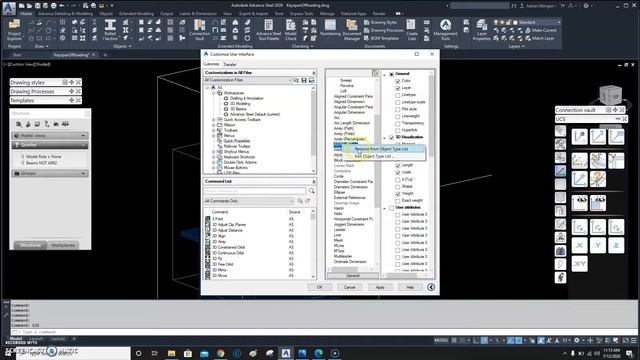Click the Drawing Styles ribbon item
This screenshot has width=640, height=360.
coord(380,22)
